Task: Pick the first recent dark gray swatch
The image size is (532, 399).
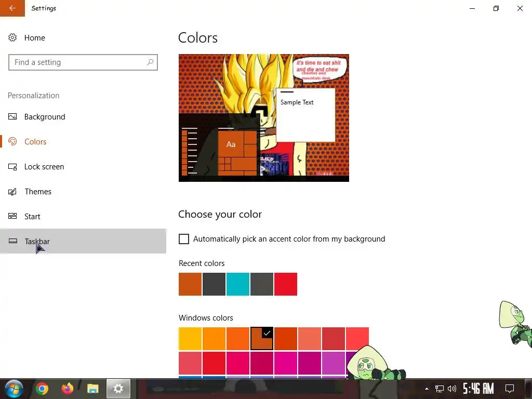Action: click(214, 284)
